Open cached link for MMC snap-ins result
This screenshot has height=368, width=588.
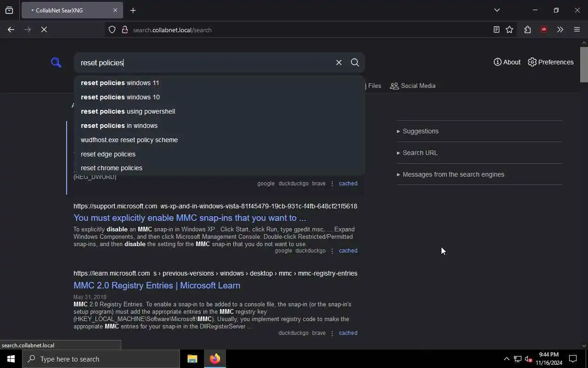[348, 251]
